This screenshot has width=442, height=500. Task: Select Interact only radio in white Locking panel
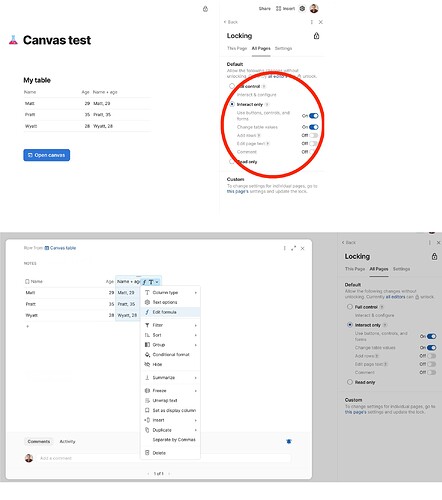point(232,104)
